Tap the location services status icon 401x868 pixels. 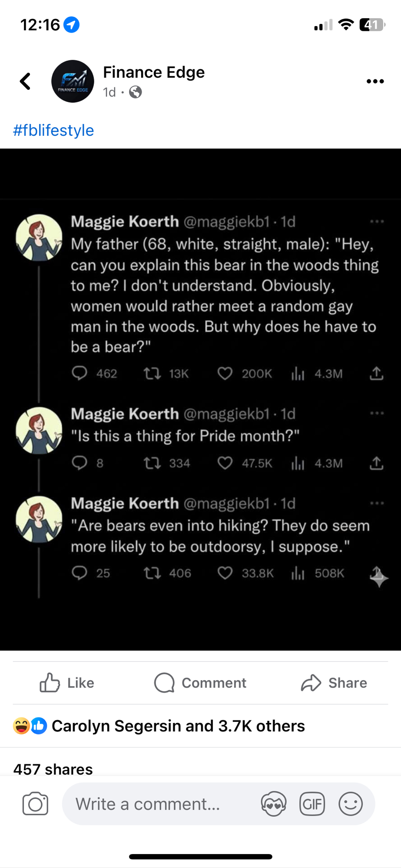point(72,25)
